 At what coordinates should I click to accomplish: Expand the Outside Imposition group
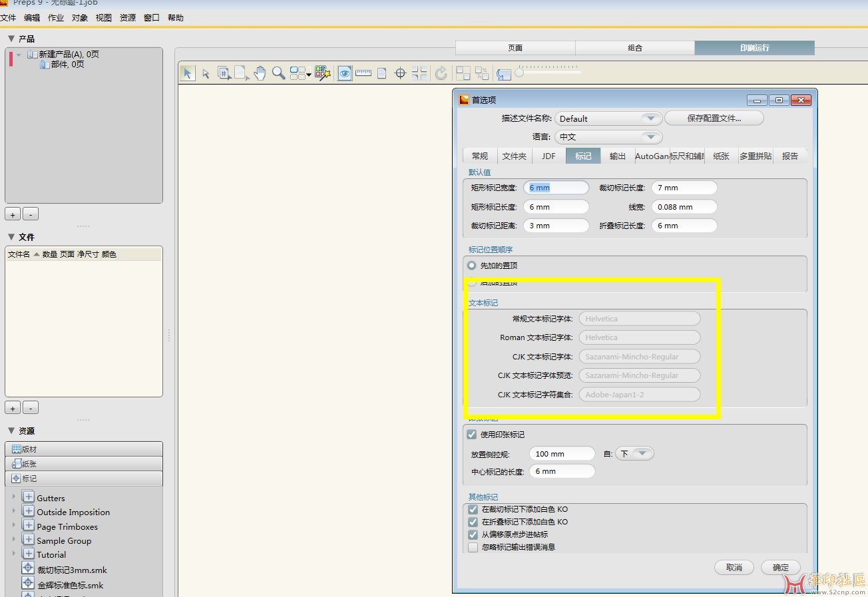14,512
